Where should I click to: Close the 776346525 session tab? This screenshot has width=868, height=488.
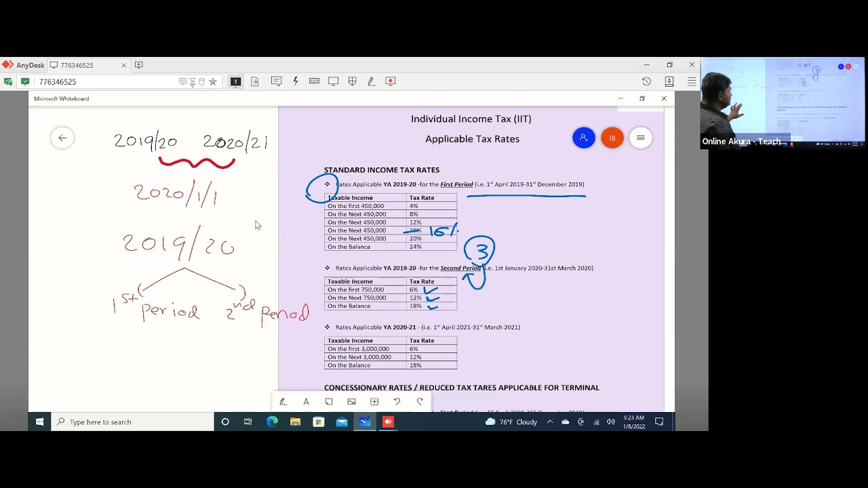(123, 65)
